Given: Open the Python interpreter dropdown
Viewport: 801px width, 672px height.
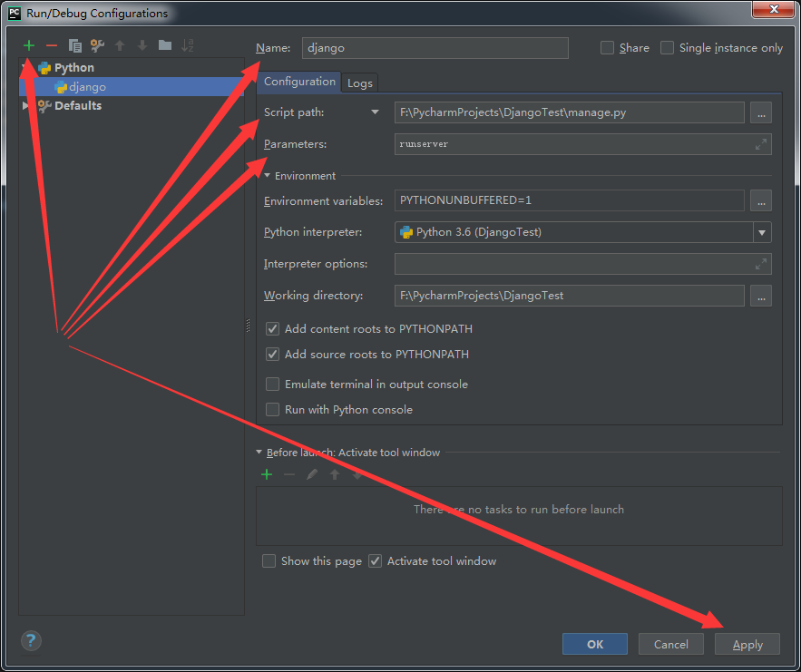Looking at the screenshot, I should [x=762, y=232].
